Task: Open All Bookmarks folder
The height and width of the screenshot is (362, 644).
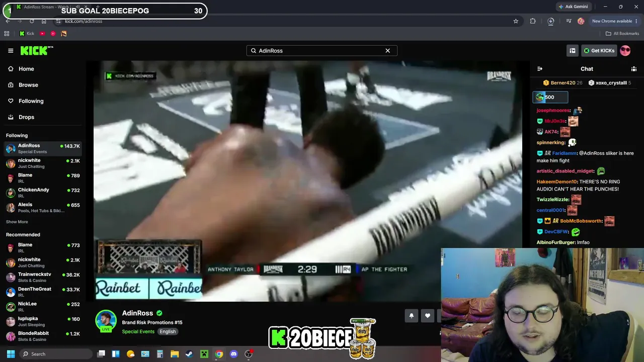Action: point(622,34)
